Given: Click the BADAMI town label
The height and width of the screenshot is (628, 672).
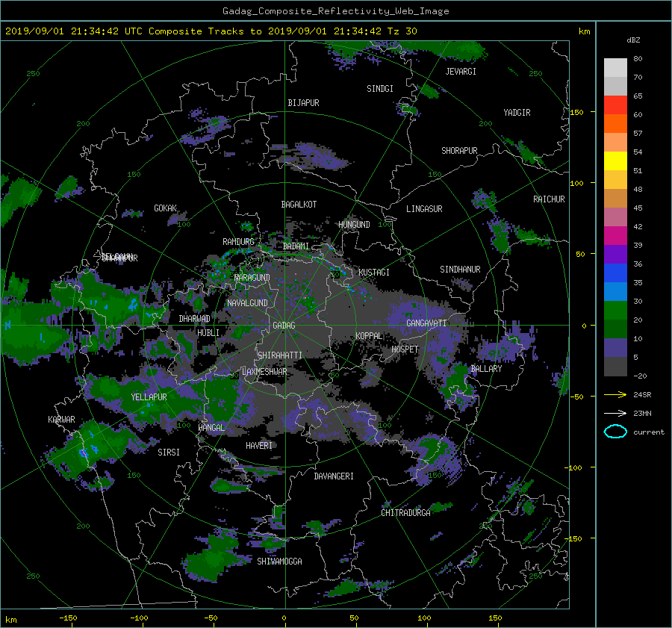Looking at the screenshot, I should coord(296,246).
